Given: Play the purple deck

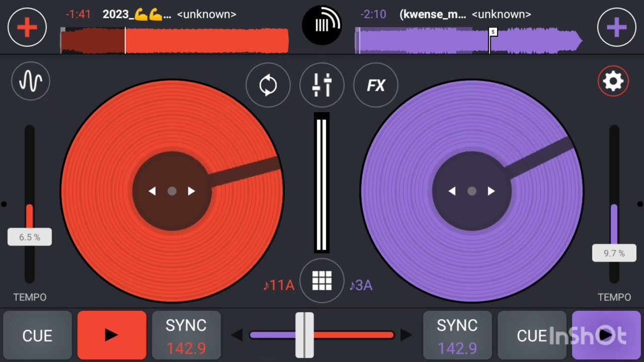Looking at the screenshot, I should point(606,335).
